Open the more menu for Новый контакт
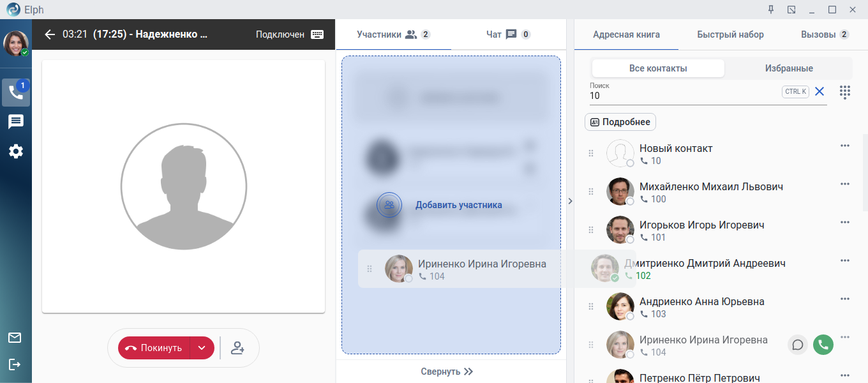This screenshot has height=383, width=868. (845, 146)
